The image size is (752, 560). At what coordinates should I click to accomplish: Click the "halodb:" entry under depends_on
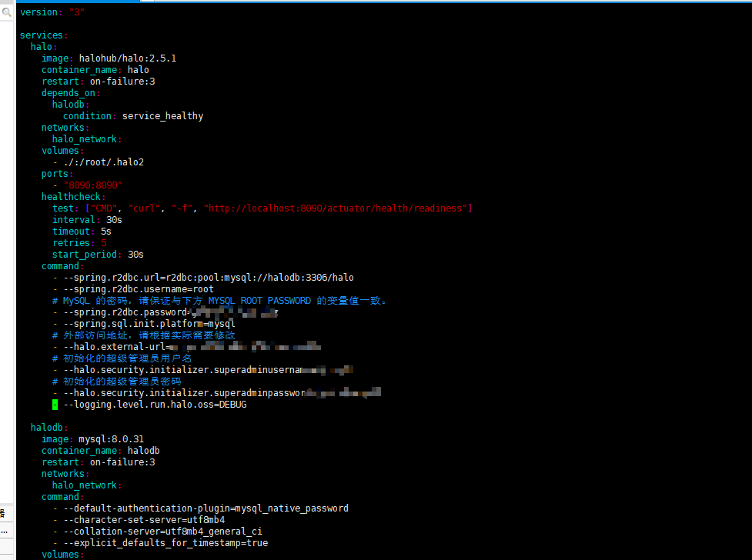(71, 104)
